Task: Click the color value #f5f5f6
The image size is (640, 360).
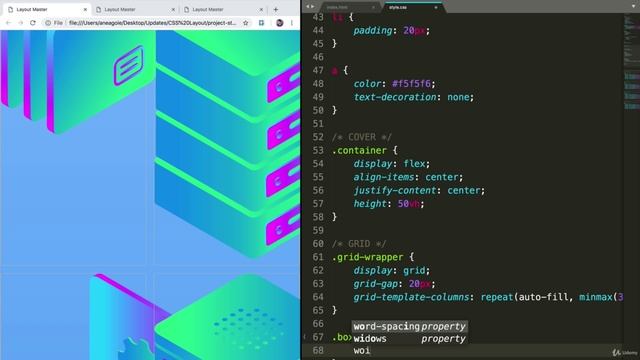Action: coord(411,84)
